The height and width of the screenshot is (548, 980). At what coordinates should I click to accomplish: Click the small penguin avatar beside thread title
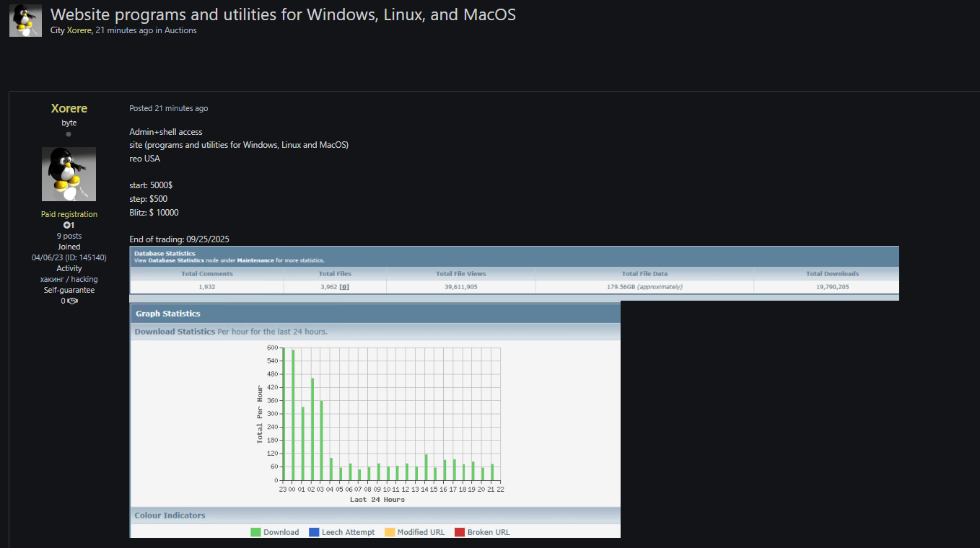(25, 20)
